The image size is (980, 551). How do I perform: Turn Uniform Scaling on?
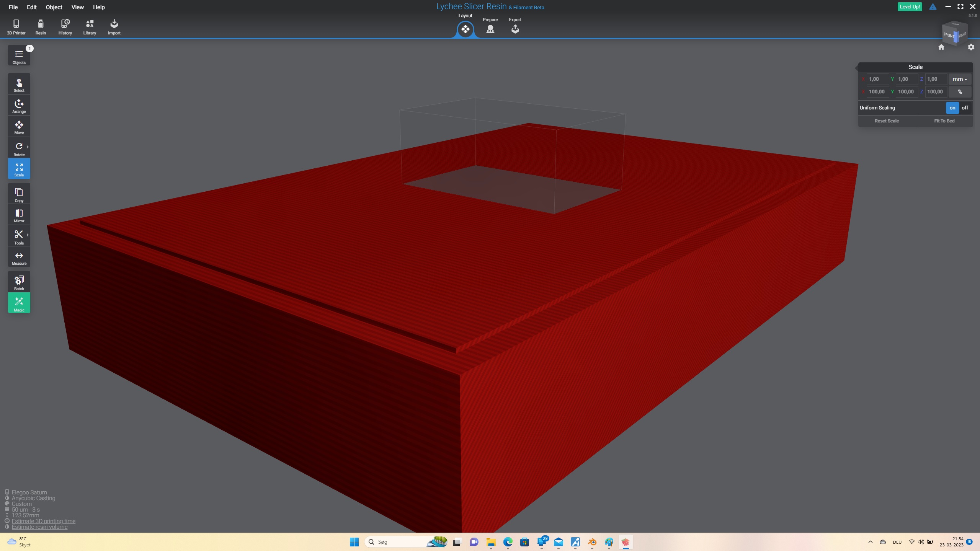point(952,108)
